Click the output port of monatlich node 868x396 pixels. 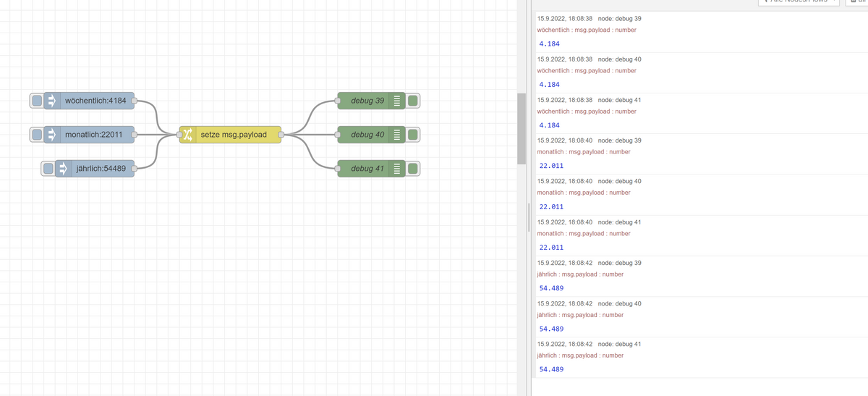[135, 135]
